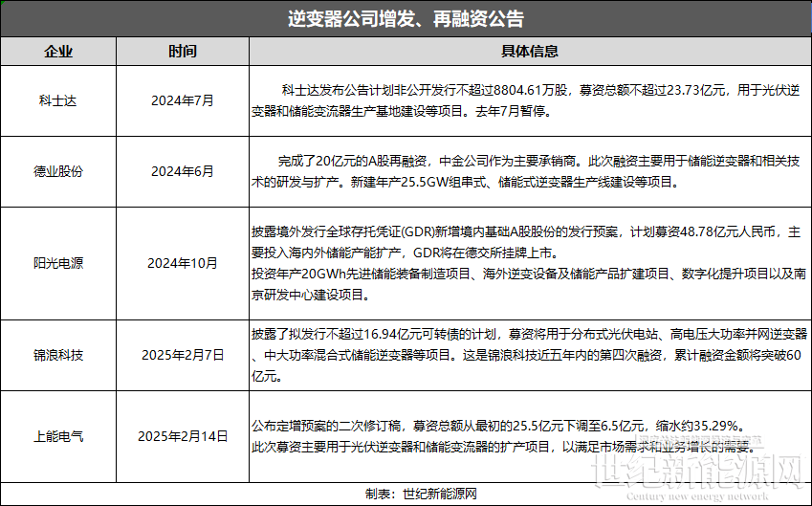The width and height of the screenshot is (812, 506).
Task: Click the footer credit 制表：世纪新能源网
Action: [x=421, y=495]
